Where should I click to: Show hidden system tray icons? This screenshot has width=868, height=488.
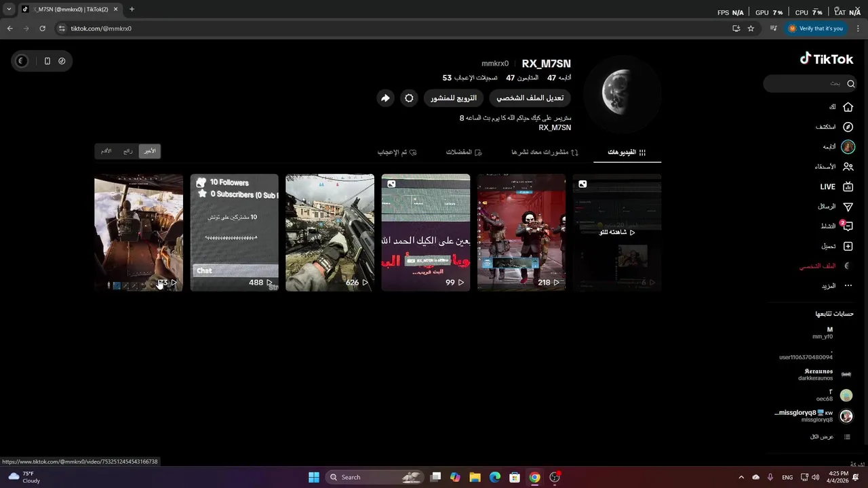point(741,477)
